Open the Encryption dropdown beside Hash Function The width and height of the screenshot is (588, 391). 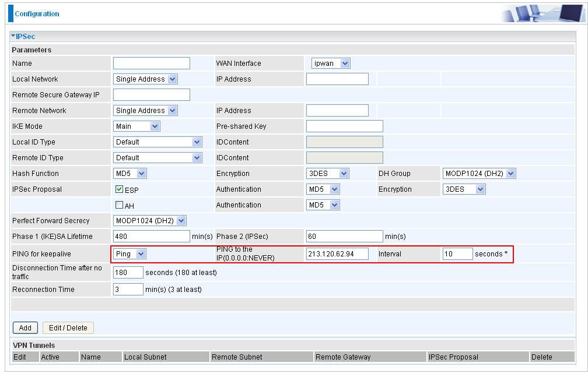coord(328,174)
